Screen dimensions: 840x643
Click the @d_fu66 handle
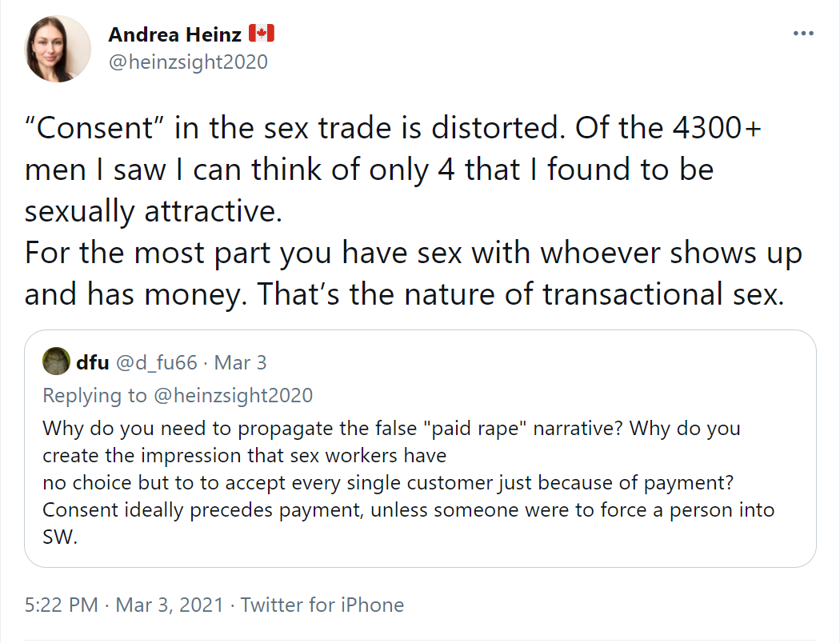pos(158,362)
